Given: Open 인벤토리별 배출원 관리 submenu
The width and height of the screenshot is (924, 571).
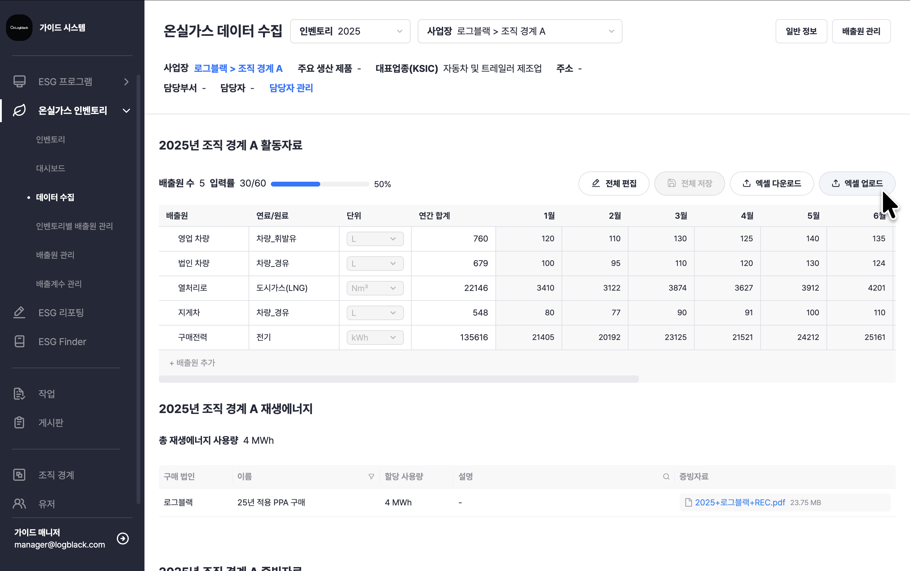Looking at the screenshot, I should [74, 226].
